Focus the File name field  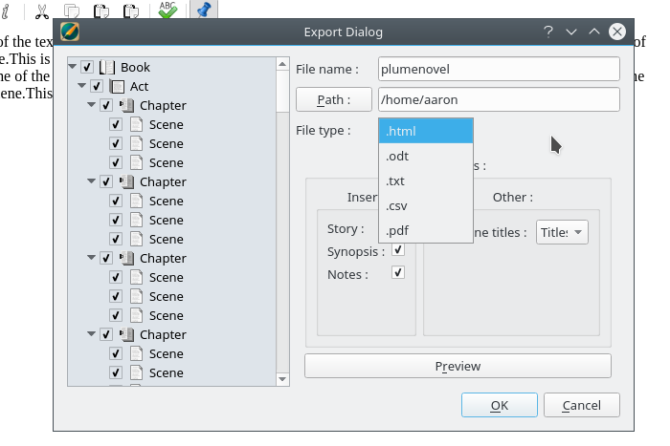point(499,69)
